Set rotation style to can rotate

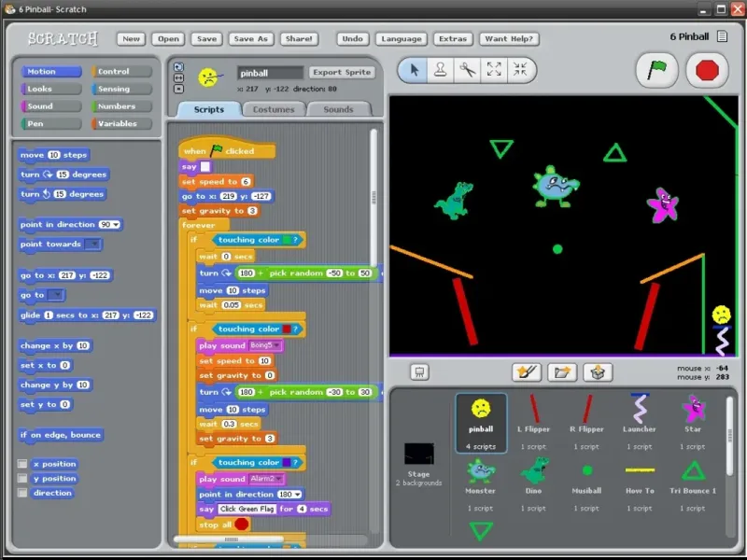pos(178,67)
